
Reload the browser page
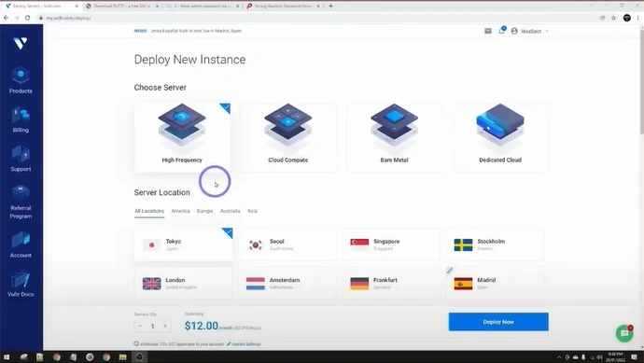point(27,18)
